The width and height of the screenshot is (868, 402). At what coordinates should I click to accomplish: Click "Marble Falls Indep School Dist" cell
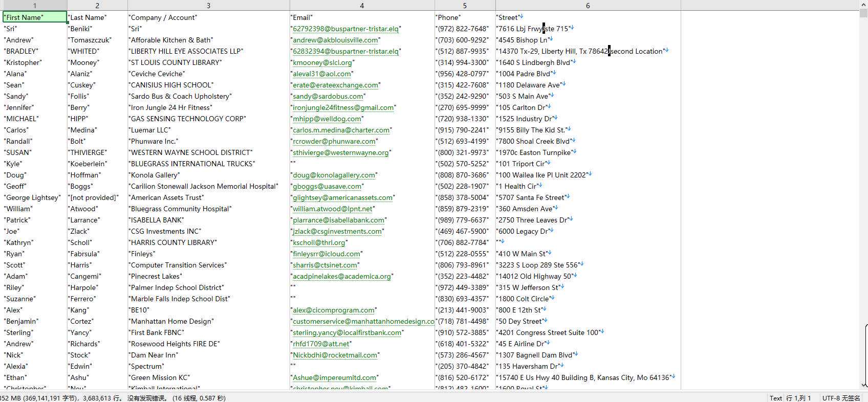[x=208, y=299]
